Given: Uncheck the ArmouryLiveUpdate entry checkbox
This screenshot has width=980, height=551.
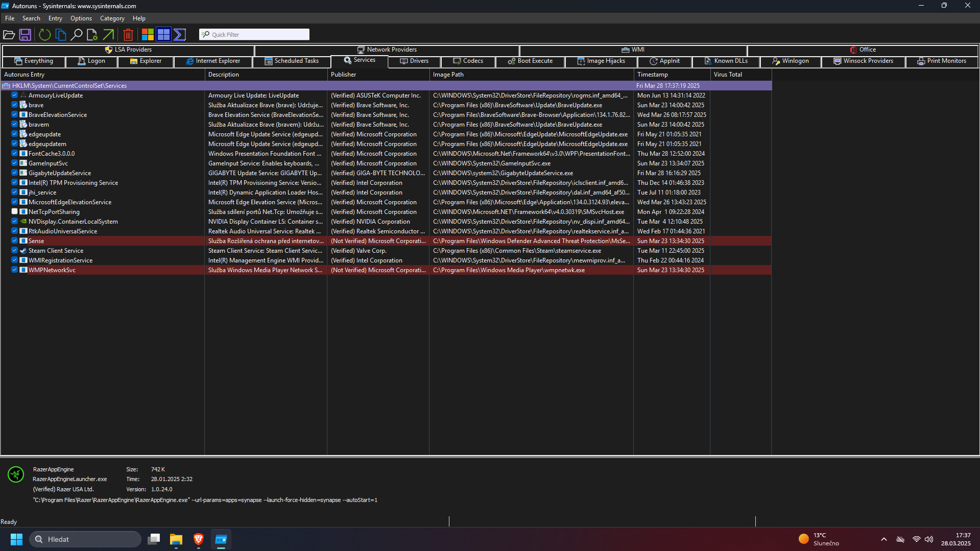Looking at the screenshot, I should coord(15,95).
